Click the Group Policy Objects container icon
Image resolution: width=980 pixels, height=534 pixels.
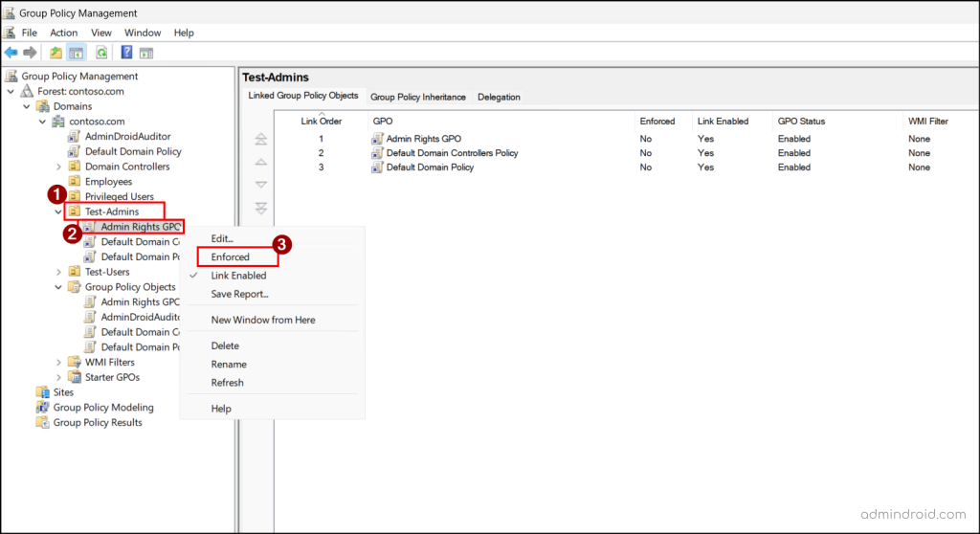tap(75, 287)
